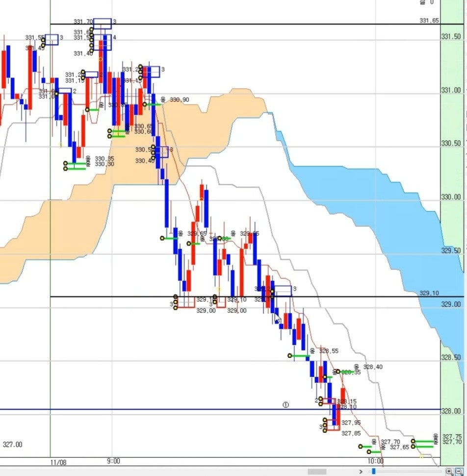The width and height of the screenshot is (467, 476).
Task: Click the 328.55 price annotation
Action: [329, 351]
